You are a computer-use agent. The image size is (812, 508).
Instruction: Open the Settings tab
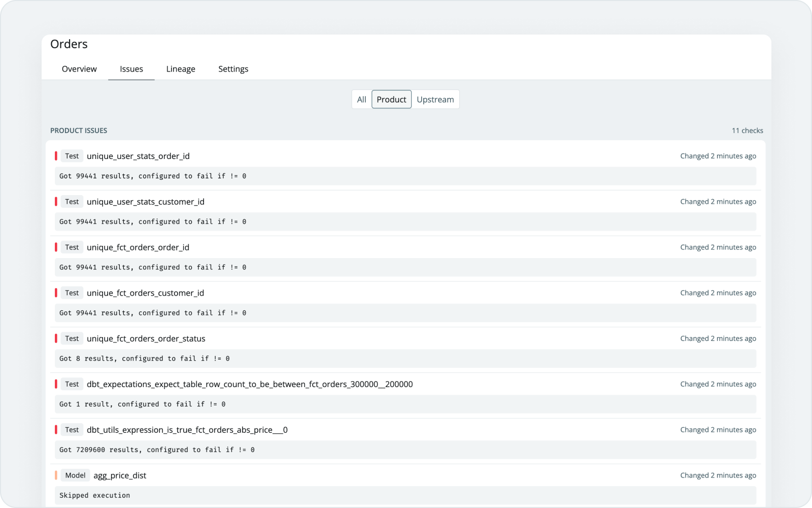[x=233, y=69]
